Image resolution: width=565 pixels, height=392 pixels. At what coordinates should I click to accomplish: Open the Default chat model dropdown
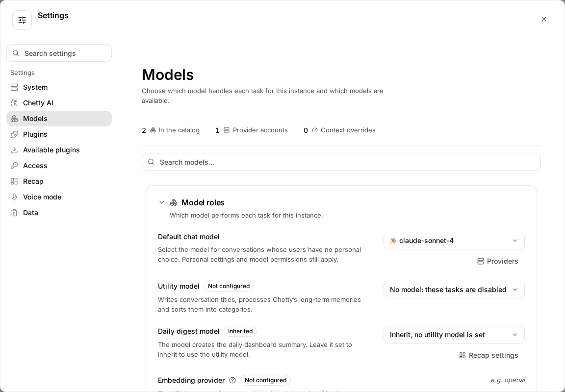[454, 241]
